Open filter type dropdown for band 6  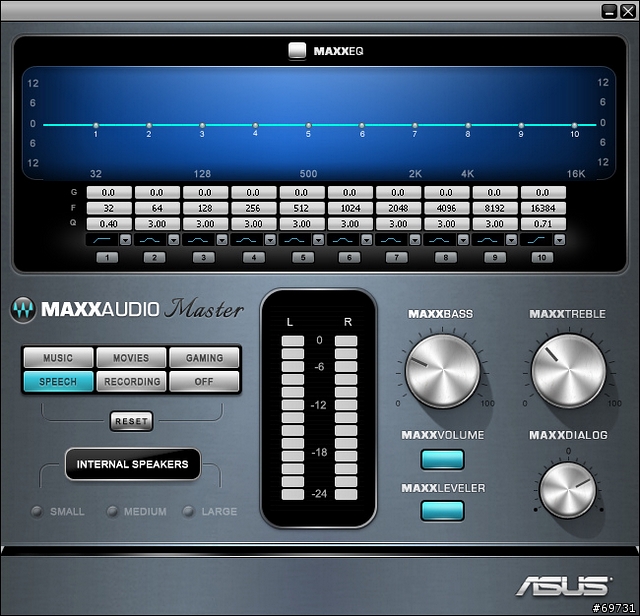coord(367,240)
